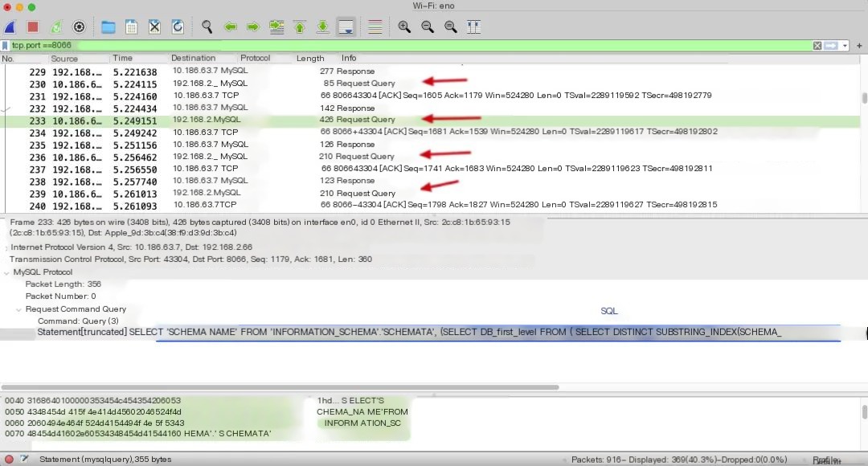Jump to the last packet

(x=323, y=27)
